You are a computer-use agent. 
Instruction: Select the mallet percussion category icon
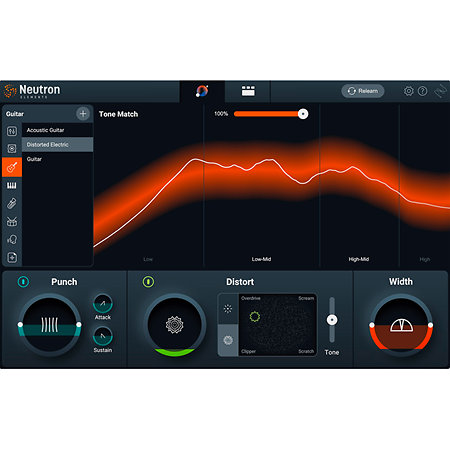pos(12,203)
